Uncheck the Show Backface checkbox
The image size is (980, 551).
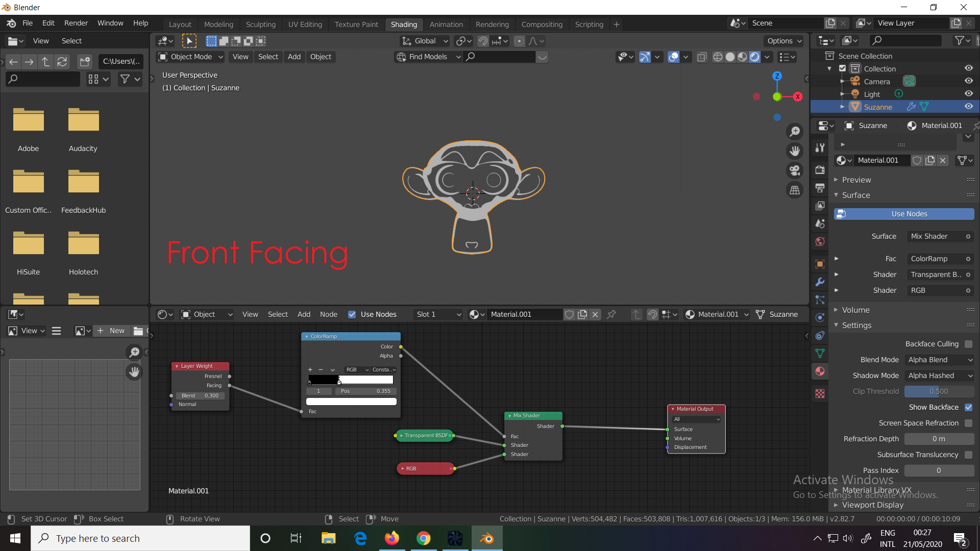(968, 407)
